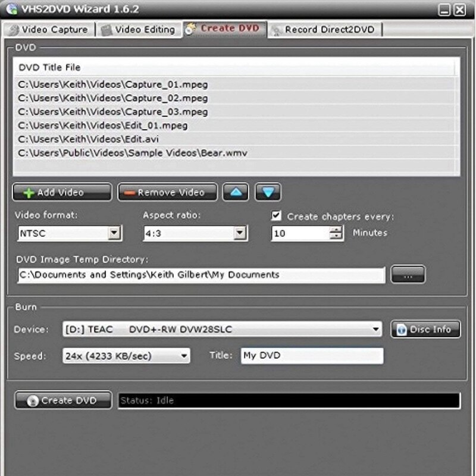Browse for DVD Image Temp Directory
476x476 pixels.
[x=408, y=274]
